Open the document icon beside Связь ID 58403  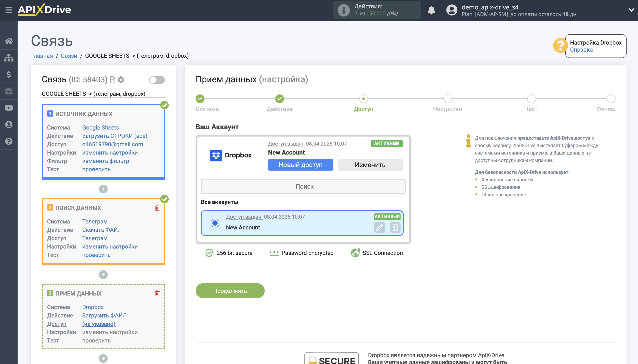point(112,79)
